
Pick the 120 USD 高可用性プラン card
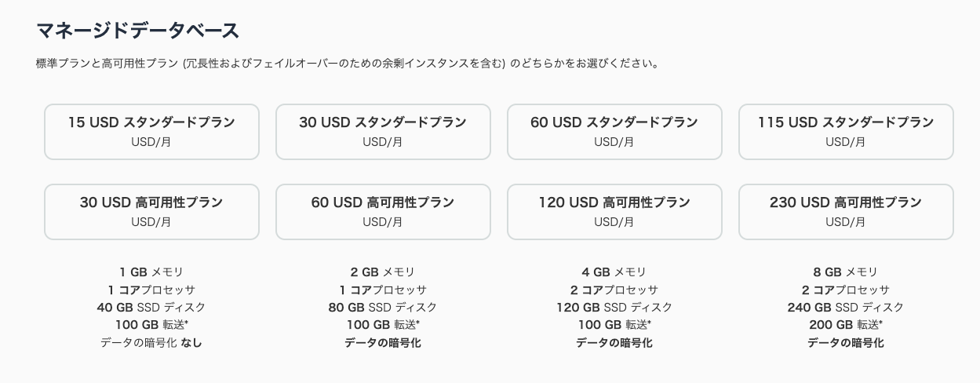click(614, 212)
